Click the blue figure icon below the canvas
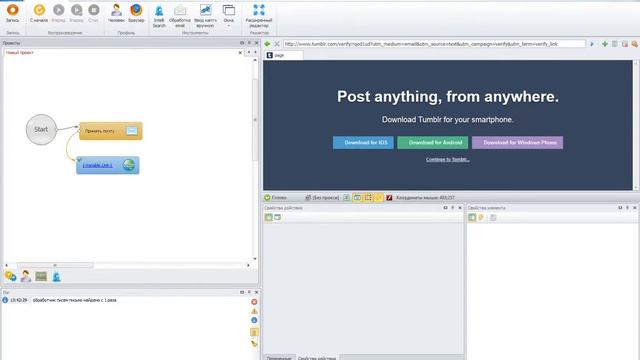Viewport: 640px width, 360px height. point(56,276)
